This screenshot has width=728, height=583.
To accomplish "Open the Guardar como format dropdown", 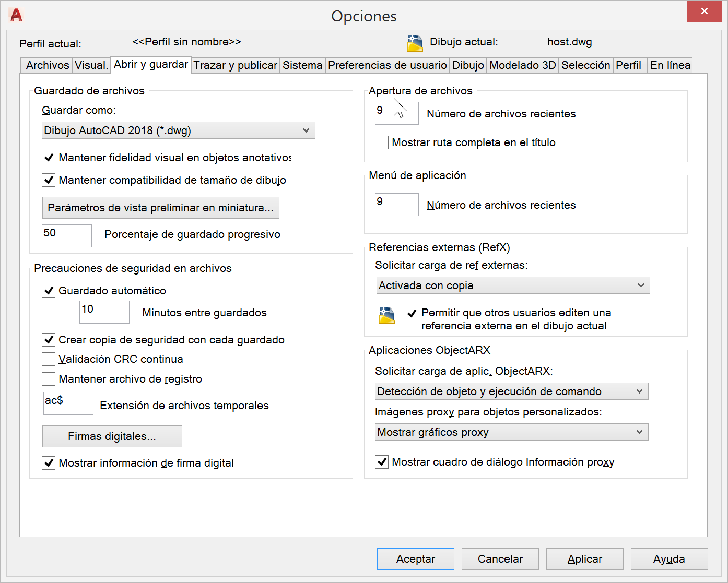I will (x=178, y=130).
